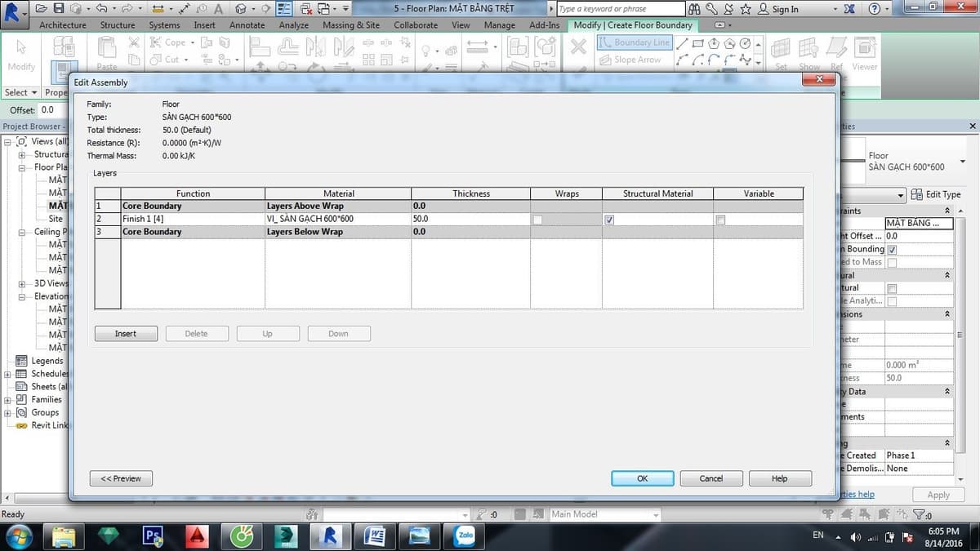Click the Close Hidden Windows icon
Screen dimensions: 980x551
coord(305,9)
